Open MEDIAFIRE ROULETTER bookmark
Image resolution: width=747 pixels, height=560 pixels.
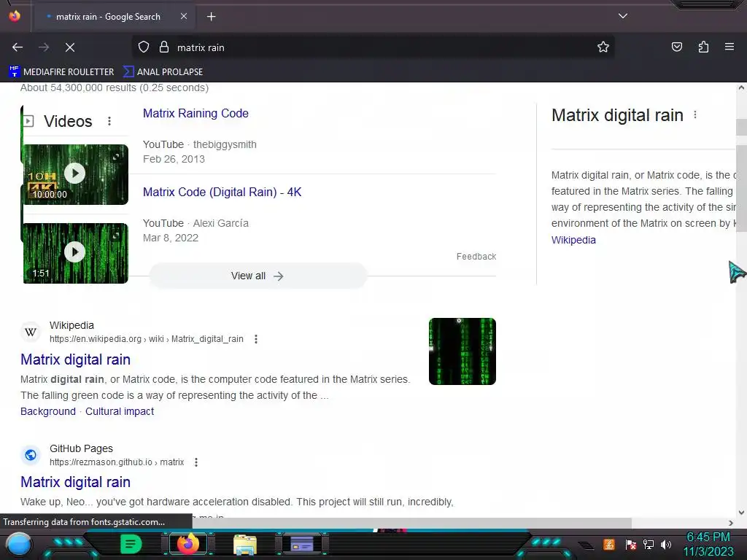pos(61,72)
